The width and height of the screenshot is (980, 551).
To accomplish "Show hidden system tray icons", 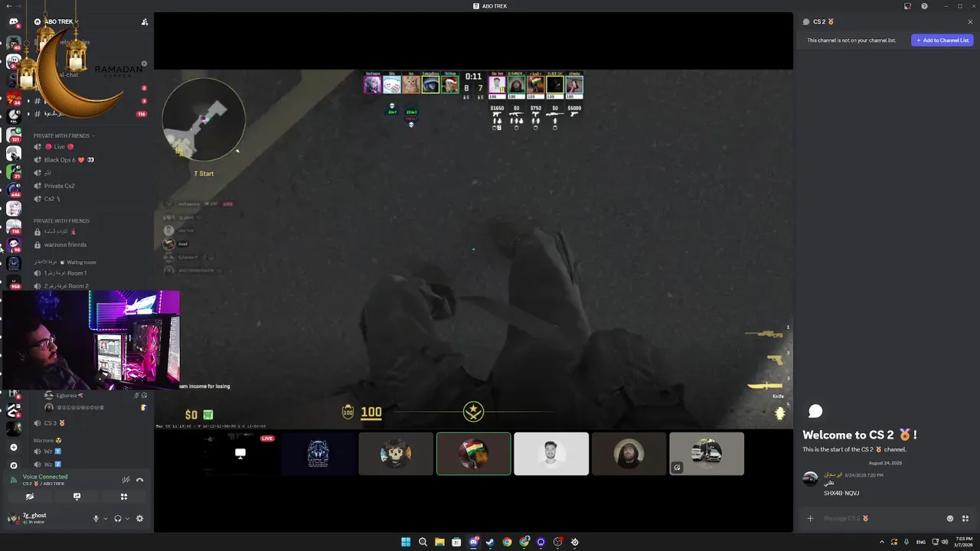I will pos(881,542).
